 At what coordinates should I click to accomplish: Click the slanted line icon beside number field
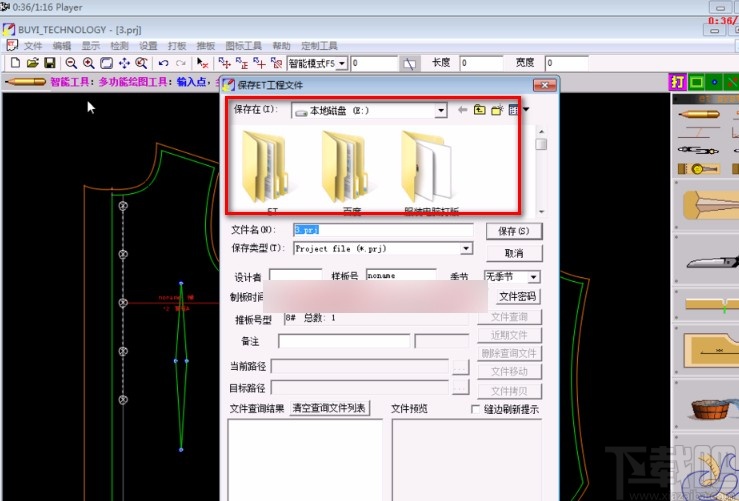410,64
